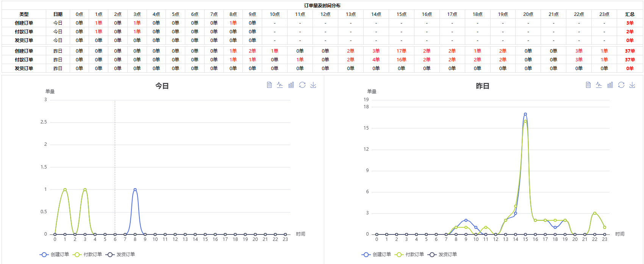Restore the 今日 chart to default
The height and width of the screenshot is (264, 644).
[302, 85]
